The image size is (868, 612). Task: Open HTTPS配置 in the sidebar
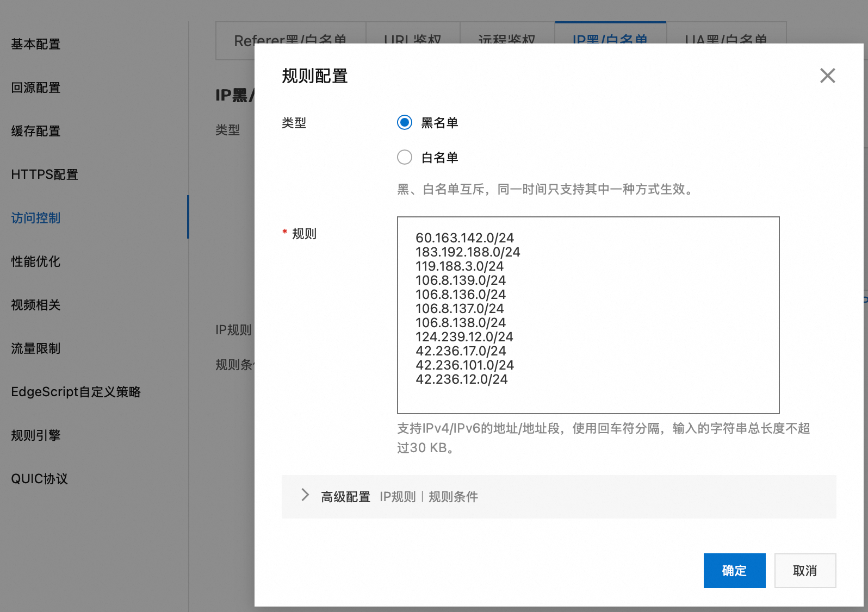coord(45,174)
